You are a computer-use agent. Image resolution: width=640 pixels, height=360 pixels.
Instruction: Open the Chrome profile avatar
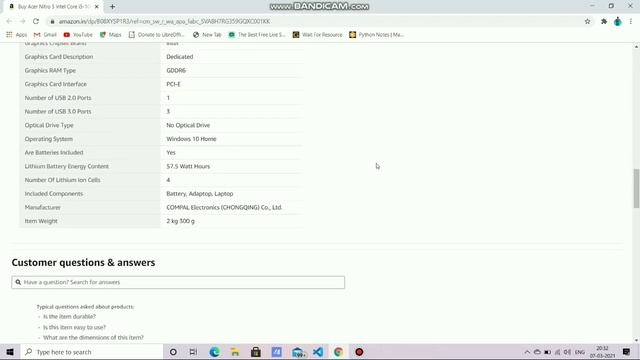tap(618, 21)
